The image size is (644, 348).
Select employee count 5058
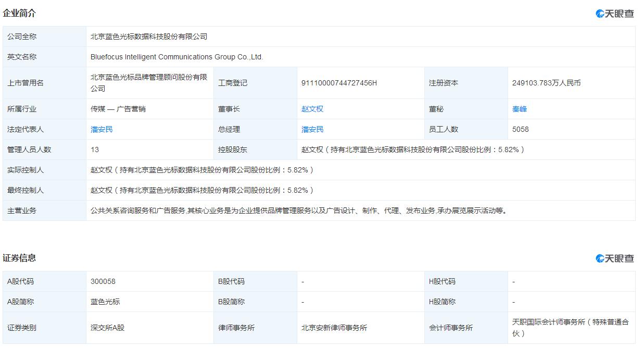[x=521, y=129]
